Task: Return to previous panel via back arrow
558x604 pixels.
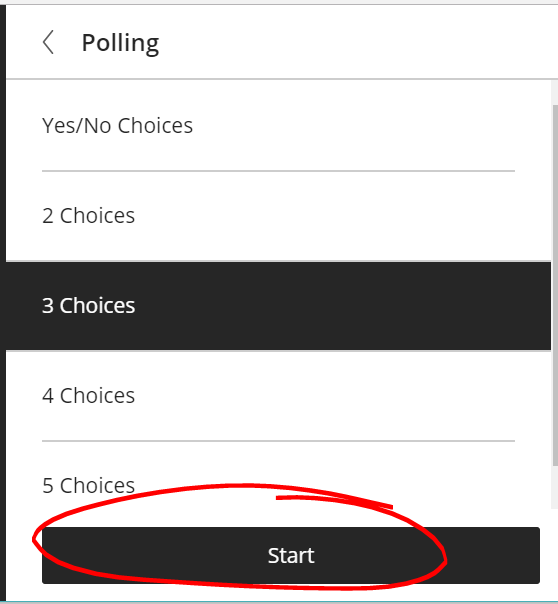Action: point(48,42)
